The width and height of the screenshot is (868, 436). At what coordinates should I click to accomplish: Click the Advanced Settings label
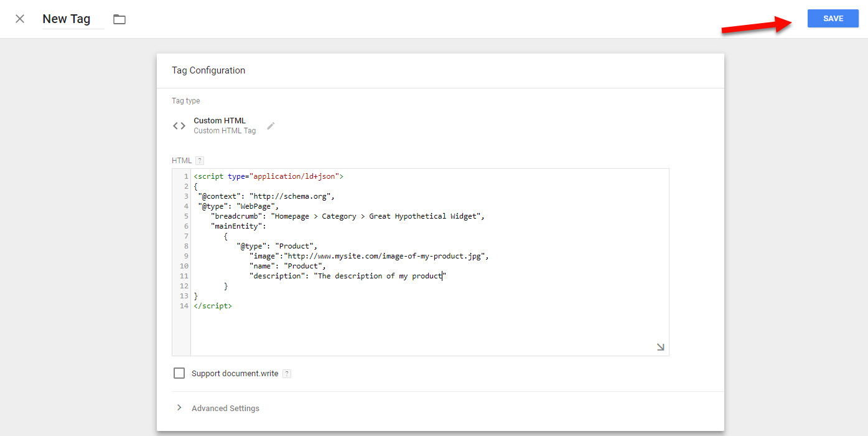tap(225, 409)
